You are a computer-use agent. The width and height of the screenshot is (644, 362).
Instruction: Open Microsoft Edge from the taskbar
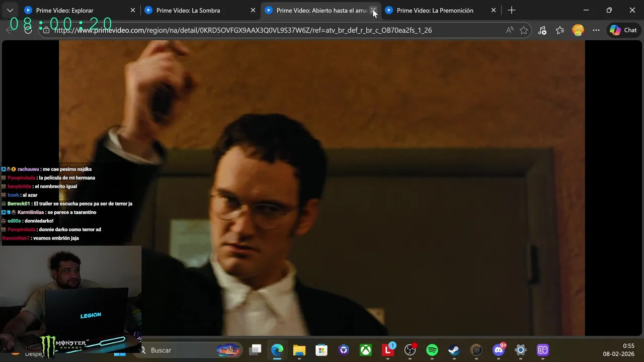277,350
